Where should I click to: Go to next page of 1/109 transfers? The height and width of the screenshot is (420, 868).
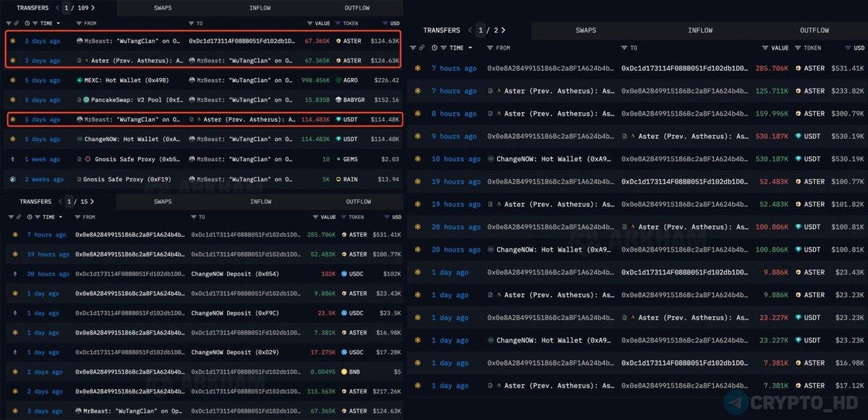[93, 8]
